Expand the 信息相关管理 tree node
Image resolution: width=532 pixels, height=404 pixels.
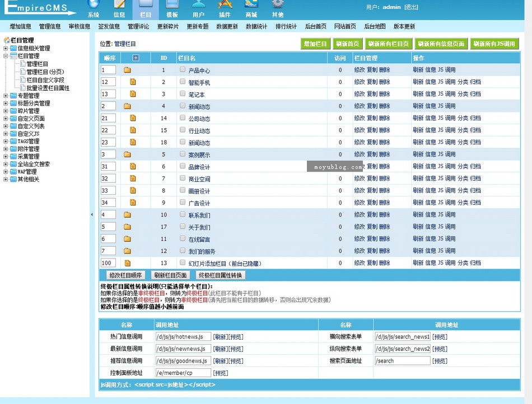click(6, 49)
